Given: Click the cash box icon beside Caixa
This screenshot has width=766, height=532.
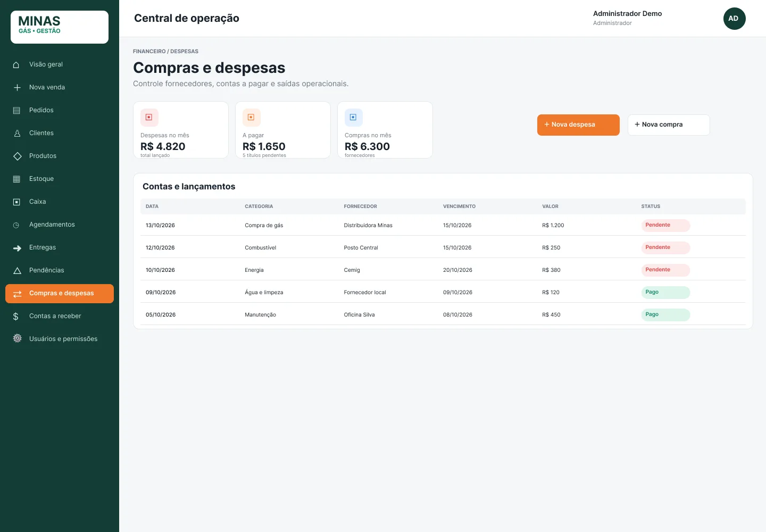Looking at the screenshot, I should tap(16, 202).
